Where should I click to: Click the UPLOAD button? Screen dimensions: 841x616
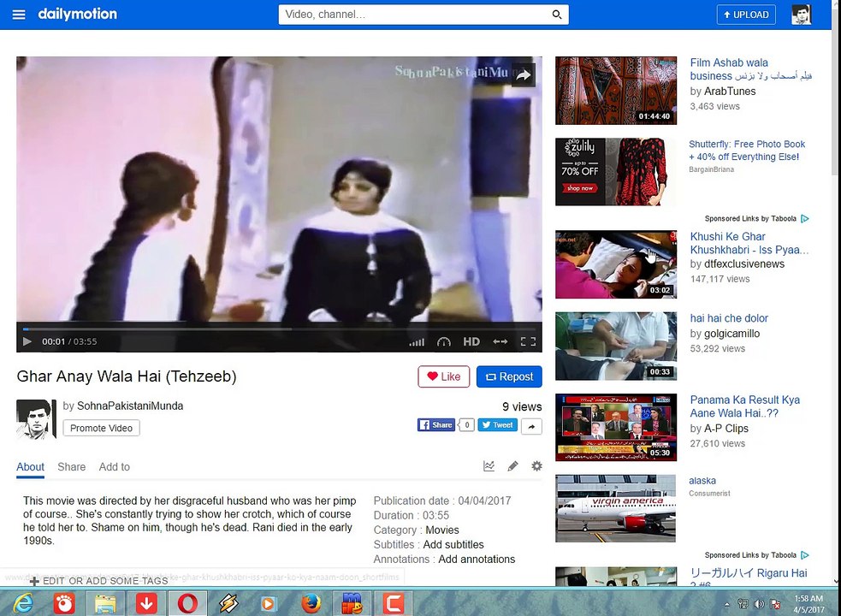[746, 15]
